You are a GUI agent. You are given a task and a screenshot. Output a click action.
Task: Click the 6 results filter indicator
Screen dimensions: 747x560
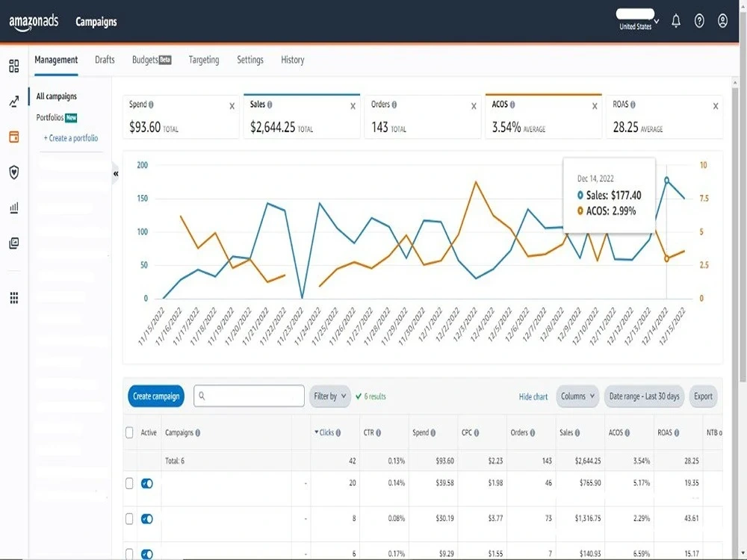click(371, 396)
